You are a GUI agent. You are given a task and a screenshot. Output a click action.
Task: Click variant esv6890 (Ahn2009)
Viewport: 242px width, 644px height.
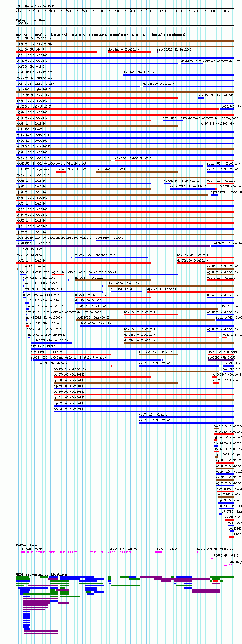pos(221,357)
